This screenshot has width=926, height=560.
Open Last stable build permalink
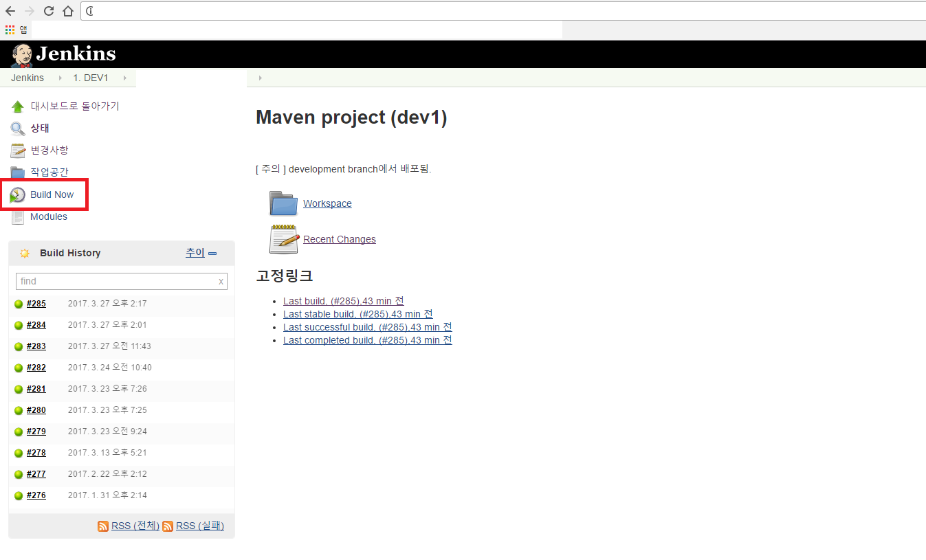pyautogui.click(x=358, y=314)
